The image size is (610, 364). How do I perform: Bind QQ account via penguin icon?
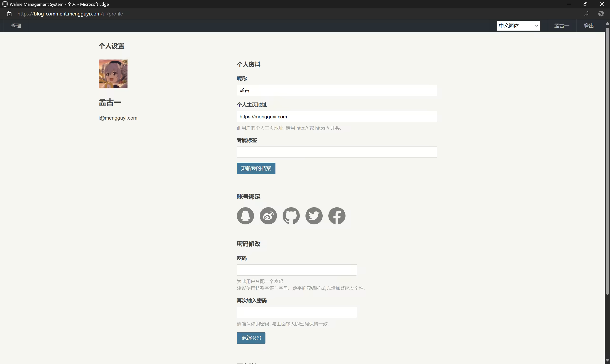tap(245, 216)
